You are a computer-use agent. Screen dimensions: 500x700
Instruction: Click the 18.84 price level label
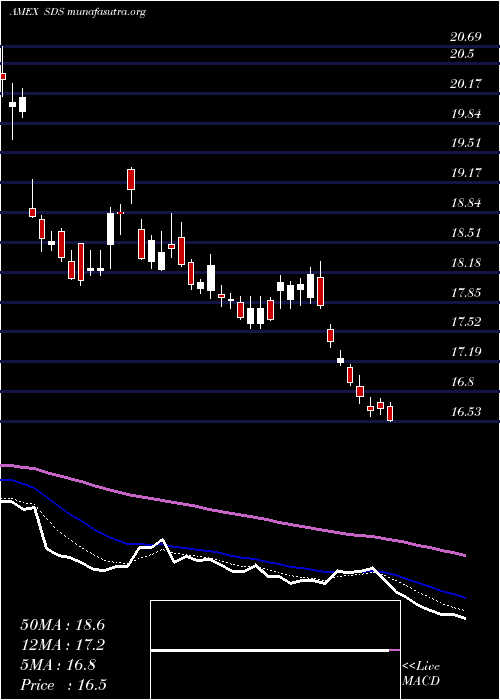coord(466,203)
